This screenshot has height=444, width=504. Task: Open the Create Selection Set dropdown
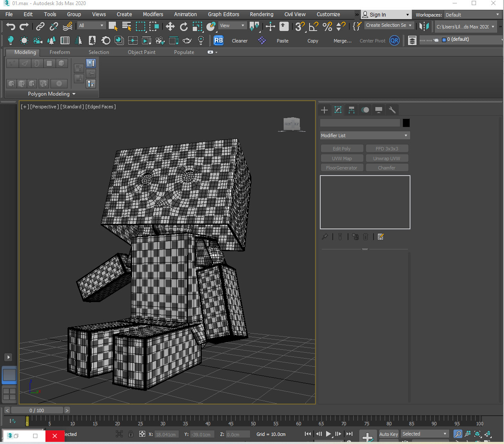tap(389, 25)
